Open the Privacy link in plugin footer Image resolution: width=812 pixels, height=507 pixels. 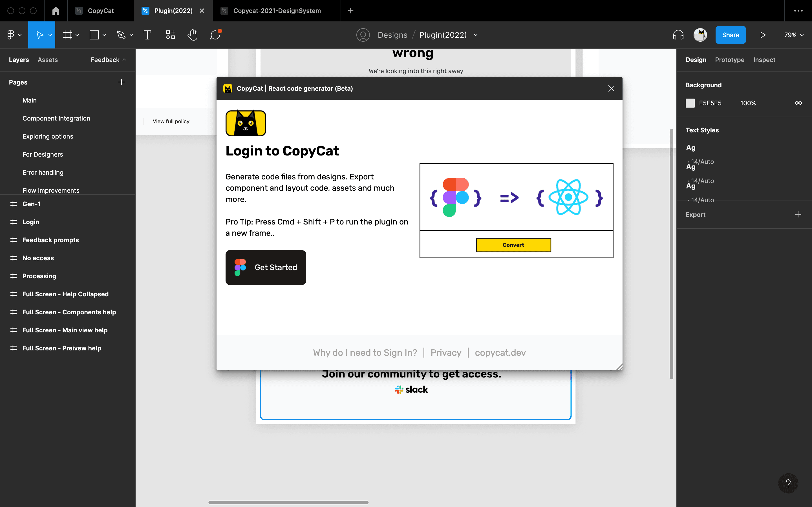click(446, 352)
